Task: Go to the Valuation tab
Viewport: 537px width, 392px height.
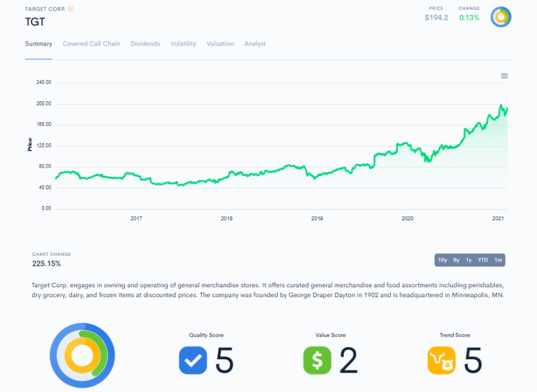Action: coord(220,43)
